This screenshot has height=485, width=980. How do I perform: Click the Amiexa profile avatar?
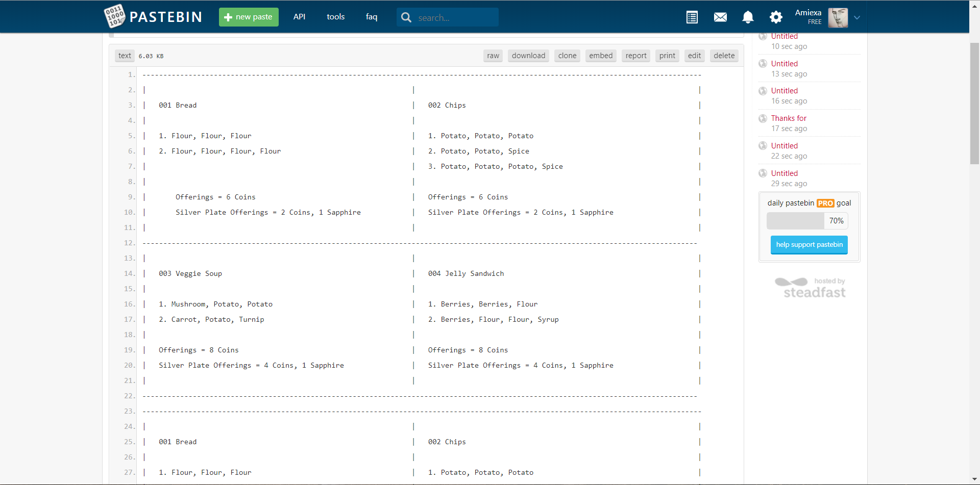(838, 17)
